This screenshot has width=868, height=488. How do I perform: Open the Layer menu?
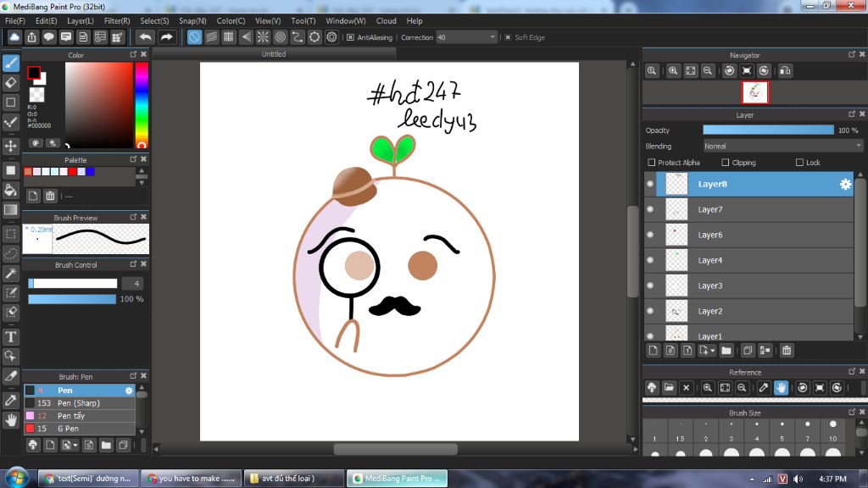coord(81,21)
